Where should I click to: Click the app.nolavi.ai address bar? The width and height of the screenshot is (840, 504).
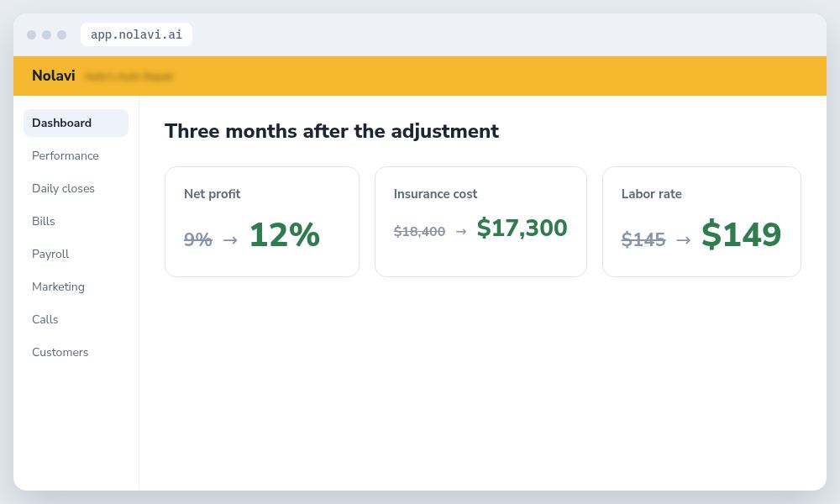(x=136, y=34)
